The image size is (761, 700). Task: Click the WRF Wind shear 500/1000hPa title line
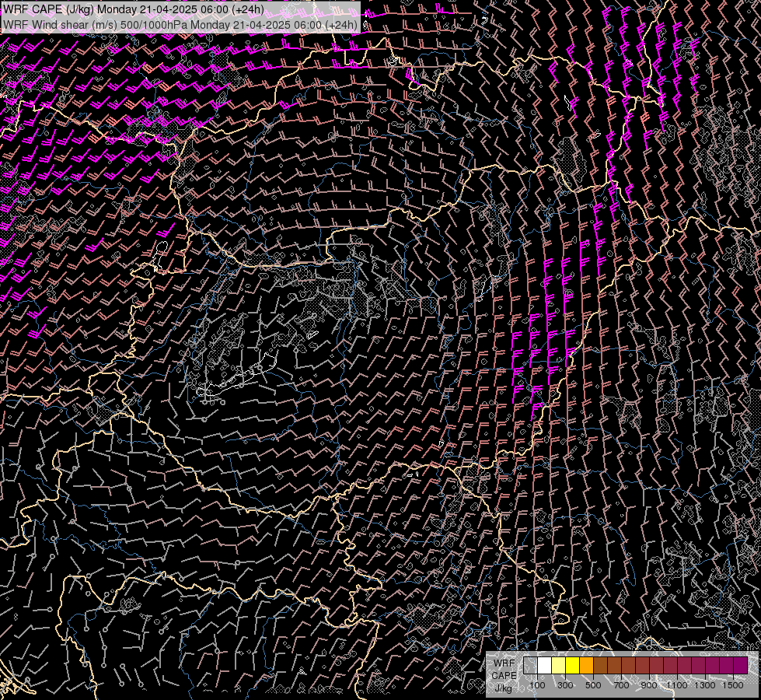click(x=180, y=25)
